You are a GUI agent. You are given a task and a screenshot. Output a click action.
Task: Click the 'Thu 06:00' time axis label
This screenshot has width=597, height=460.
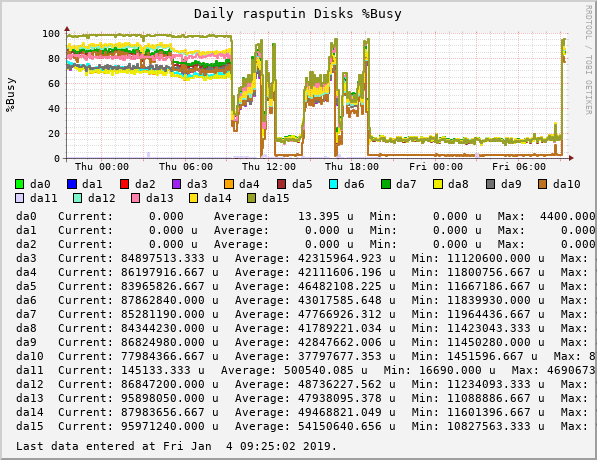(x=186, y=167)
